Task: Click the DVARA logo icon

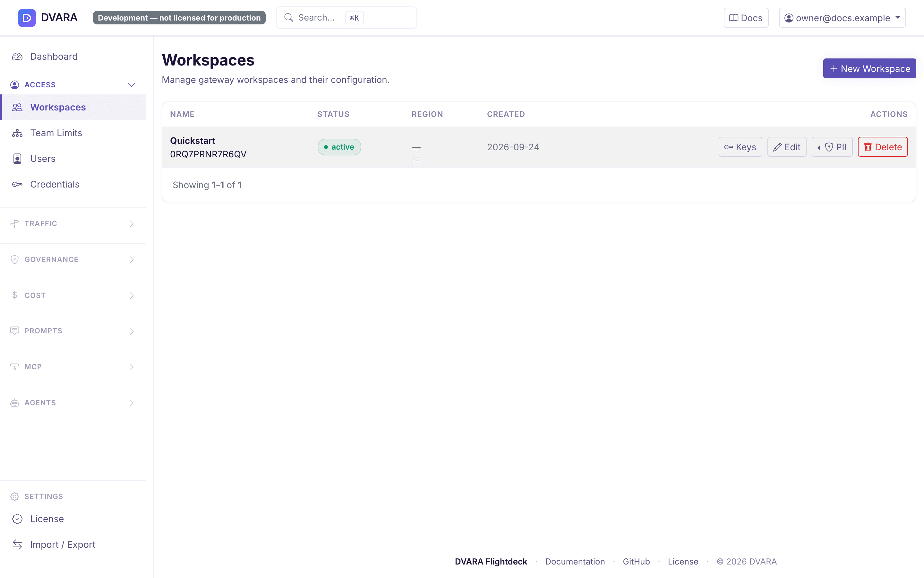Action: (x=27, y=18)
